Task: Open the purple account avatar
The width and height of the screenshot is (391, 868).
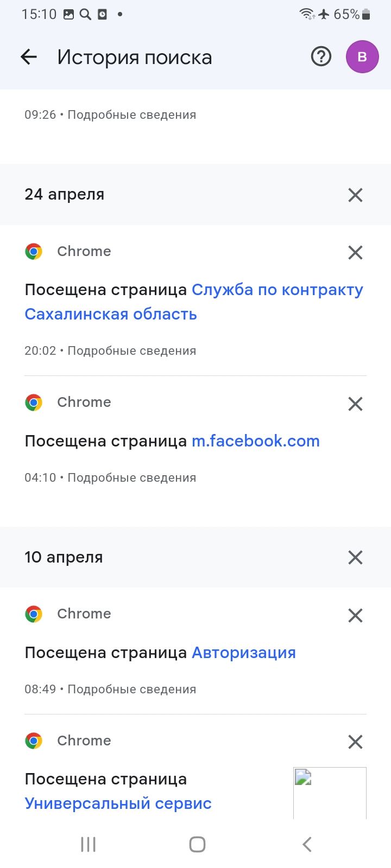Action: [362, 56]
